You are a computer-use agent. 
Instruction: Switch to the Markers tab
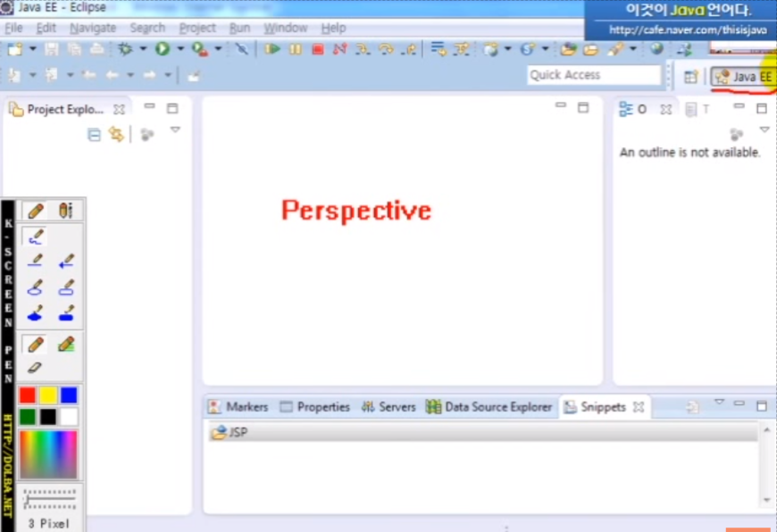tap(238, 407)
